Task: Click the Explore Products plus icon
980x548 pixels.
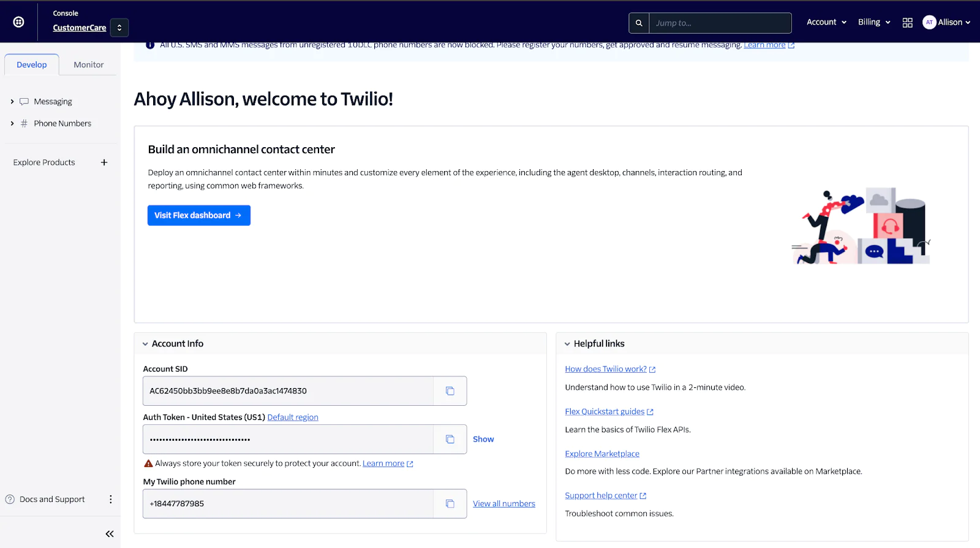Action: 104,162
